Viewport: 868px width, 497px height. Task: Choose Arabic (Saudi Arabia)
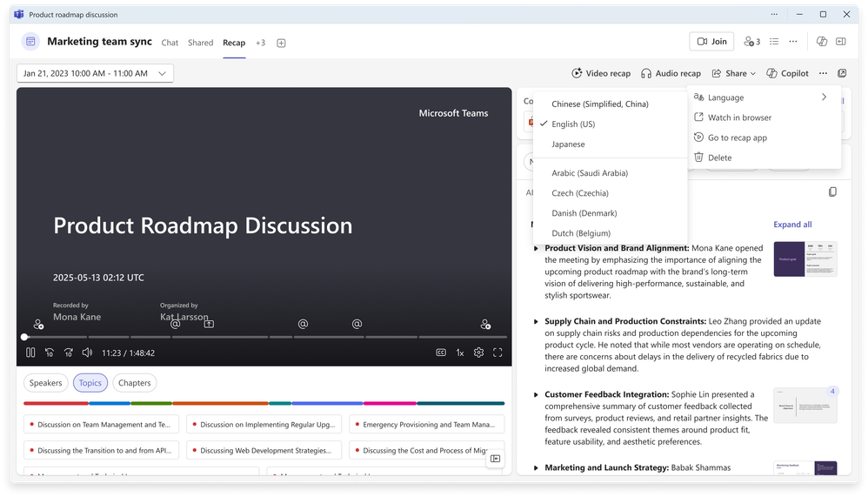(x=610, y=173)
